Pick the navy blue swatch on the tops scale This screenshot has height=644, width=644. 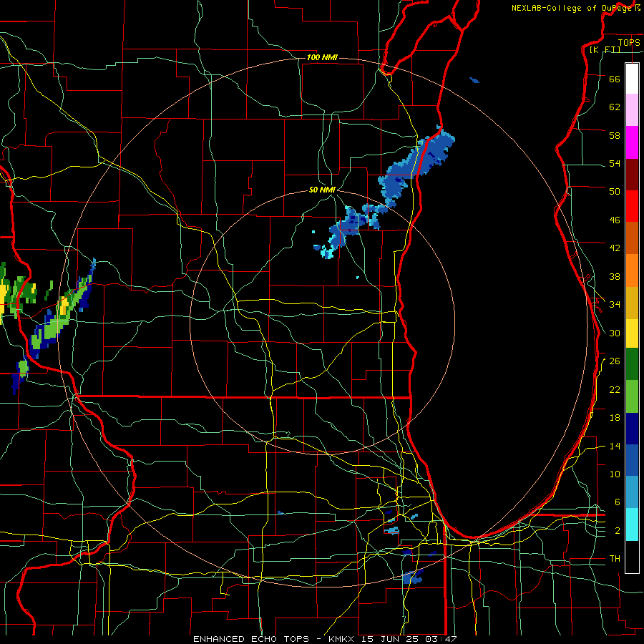tap(632, 429)
